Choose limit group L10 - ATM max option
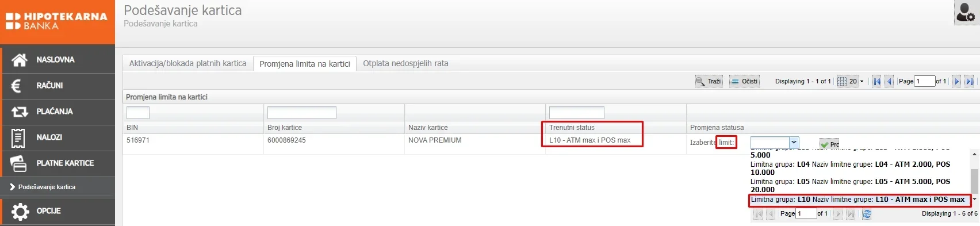980x226 pixels. pos(860,200)
